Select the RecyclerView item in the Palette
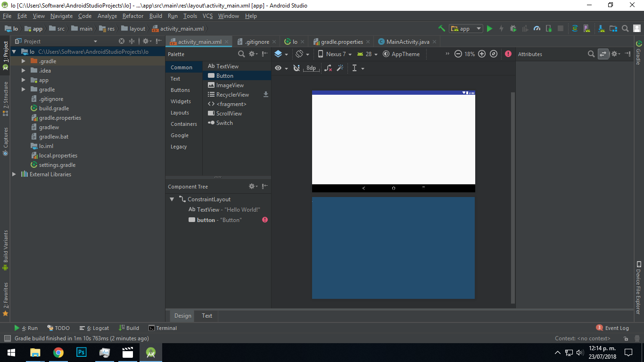The image size is (644, 362). 232,95
